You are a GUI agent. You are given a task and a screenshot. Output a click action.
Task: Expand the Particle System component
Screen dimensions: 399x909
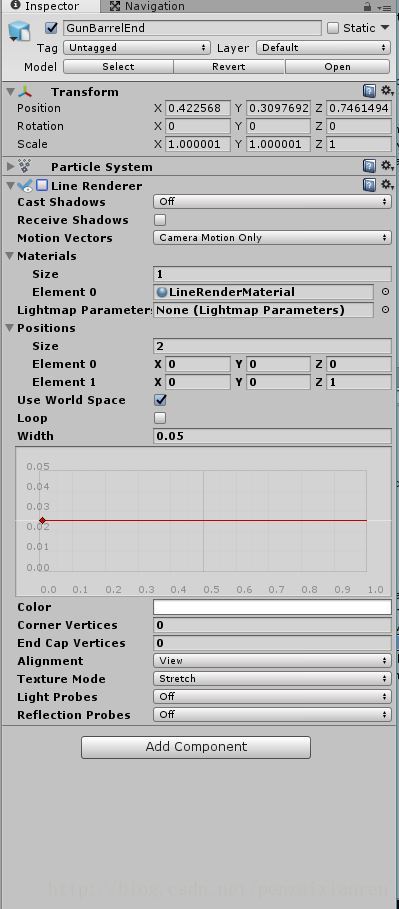pyautogui.click(x=10, y=166)
